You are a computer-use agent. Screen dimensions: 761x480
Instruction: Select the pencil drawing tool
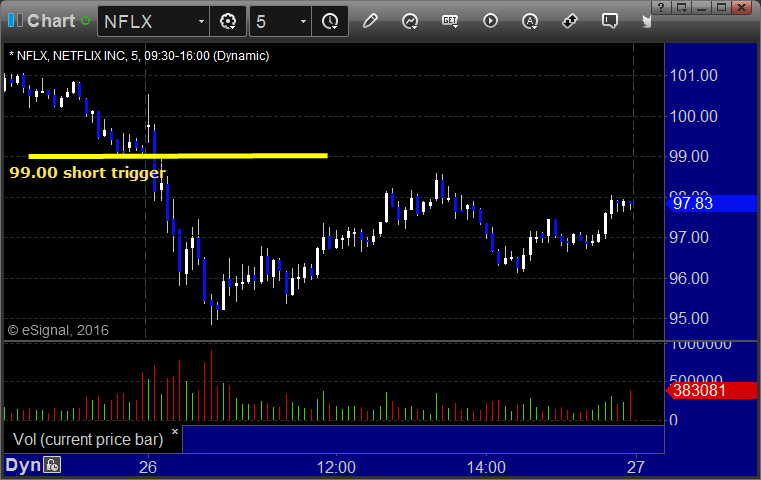(370, 21)
